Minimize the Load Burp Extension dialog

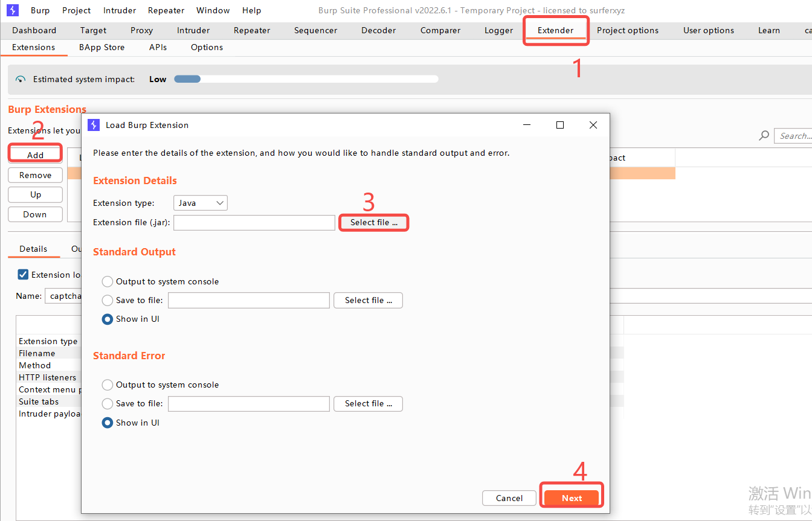point(527,125)
